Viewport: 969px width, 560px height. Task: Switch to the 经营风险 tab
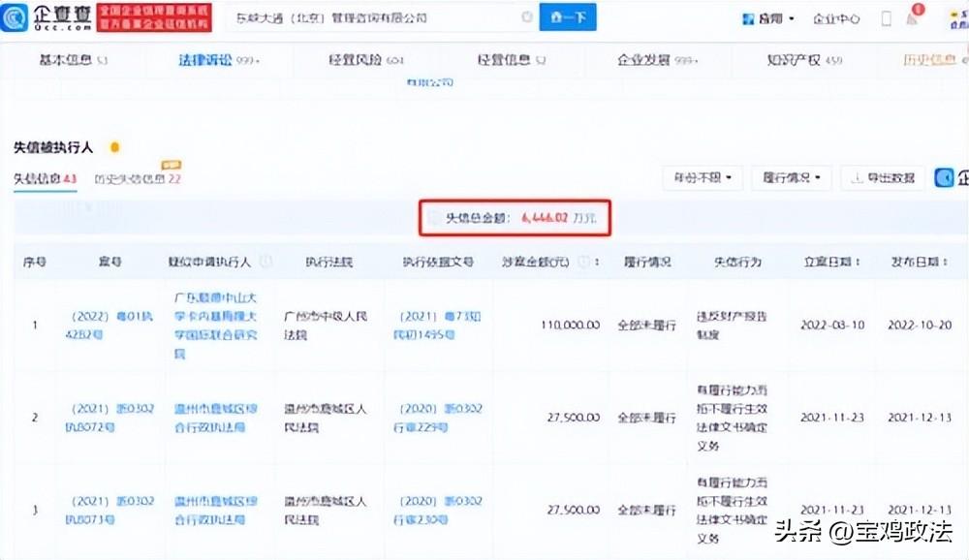(x=366, y=60)
